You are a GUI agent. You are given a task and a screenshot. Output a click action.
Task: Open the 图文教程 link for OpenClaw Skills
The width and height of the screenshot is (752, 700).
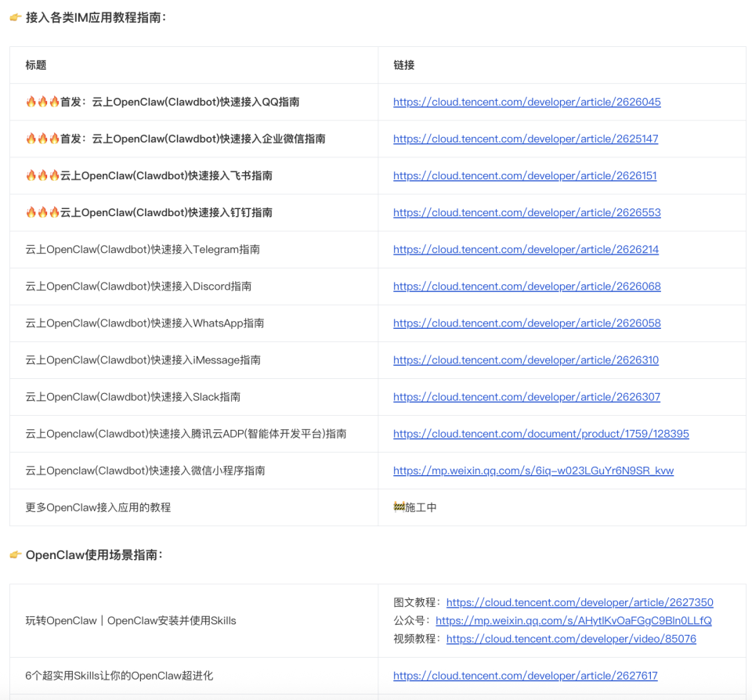point(580,602)
